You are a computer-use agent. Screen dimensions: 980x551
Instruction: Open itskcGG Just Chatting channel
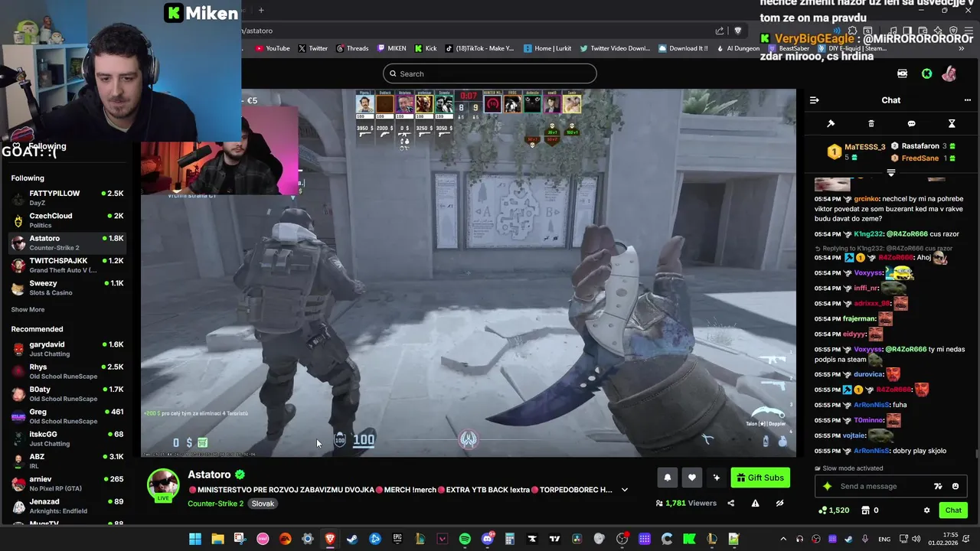tap(67, 439)
